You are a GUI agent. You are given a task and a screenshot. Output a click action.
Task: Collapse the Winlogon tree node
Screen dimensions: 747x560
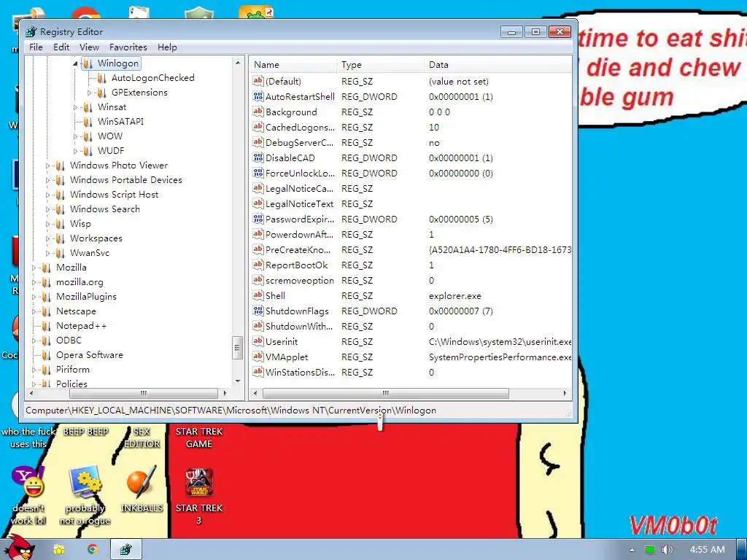click(x=75, y=63)
